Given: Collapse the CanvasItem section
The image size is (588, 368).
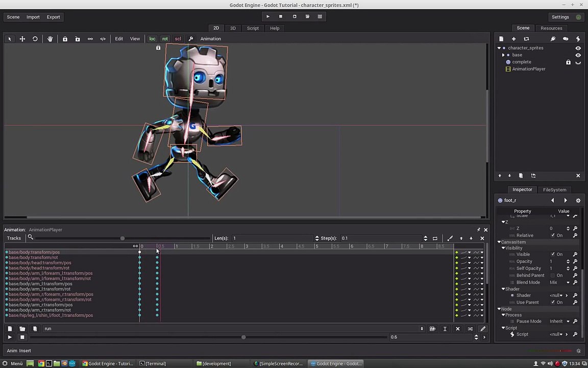Looking at the screenshot, I should 499,242.
